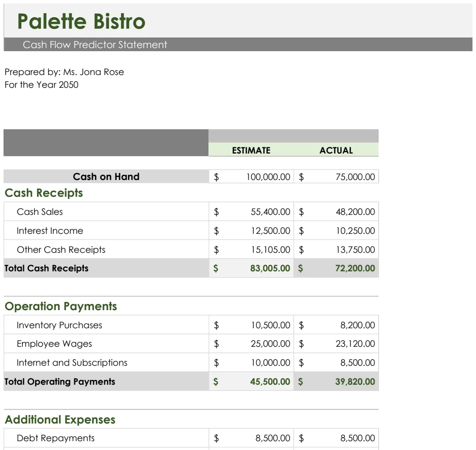Select the Employee Wages row label
Viewport: 476px width, 450px height.
click(x=54, y=344)
